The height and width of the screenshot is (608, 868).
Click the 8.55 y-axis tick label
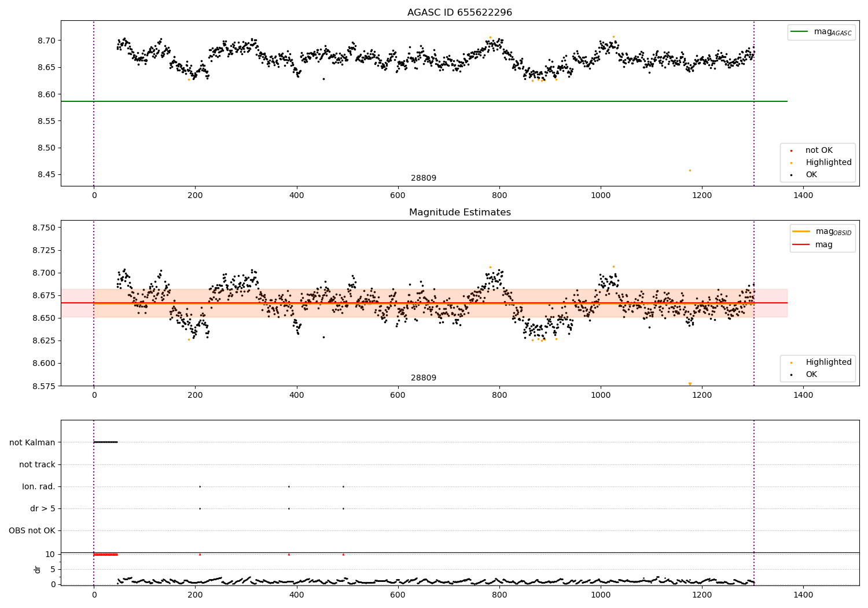click(46, 121)
